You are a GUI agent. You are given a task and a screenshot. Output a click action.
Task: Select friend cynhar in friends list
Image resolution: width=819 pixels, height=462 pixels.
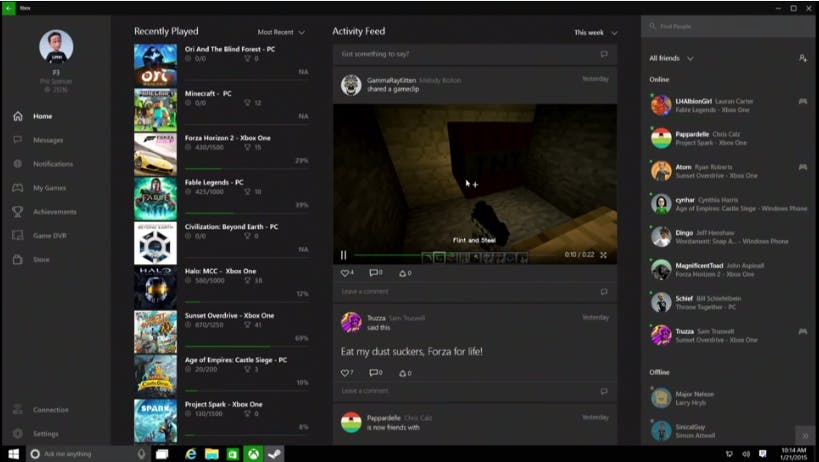point(728,204)
